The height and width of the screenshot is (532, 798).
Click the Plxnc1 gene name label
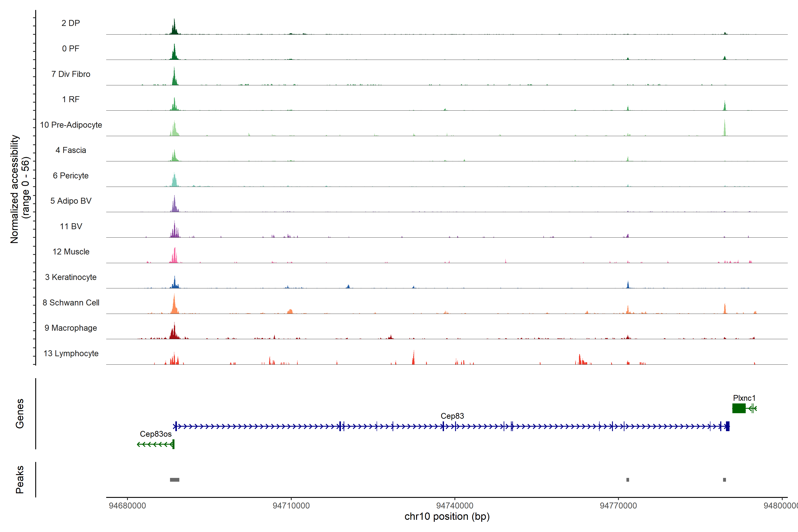744,398
